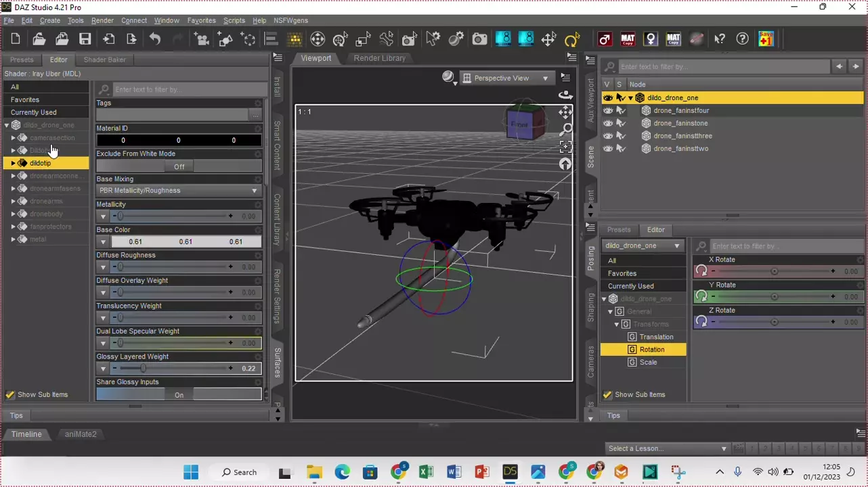
Task: Uncheck Show Sub Items in Surfaces pane
Action: tap(10, 394)
